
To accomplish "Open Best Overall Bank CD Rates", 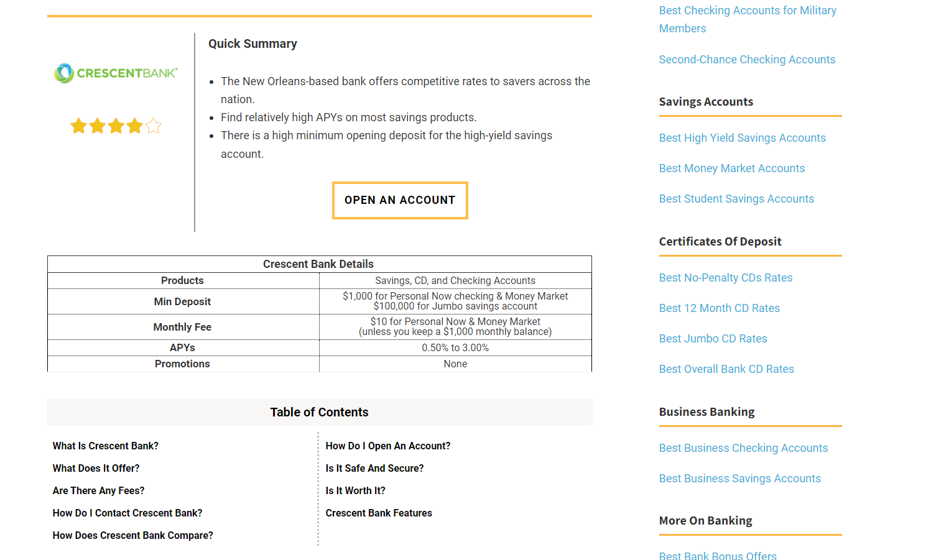I will (726, 369).
